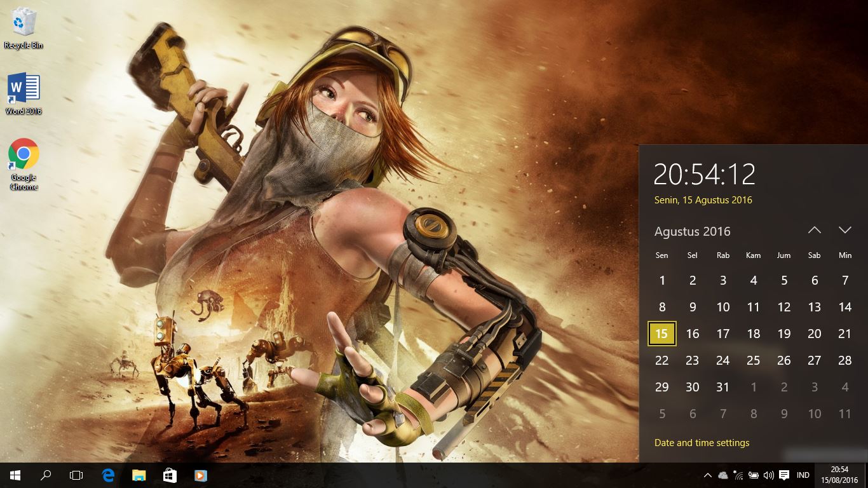Screen dimensions: 868x488
Task: Select day 19 in the calendar
Action: [783, 334]
